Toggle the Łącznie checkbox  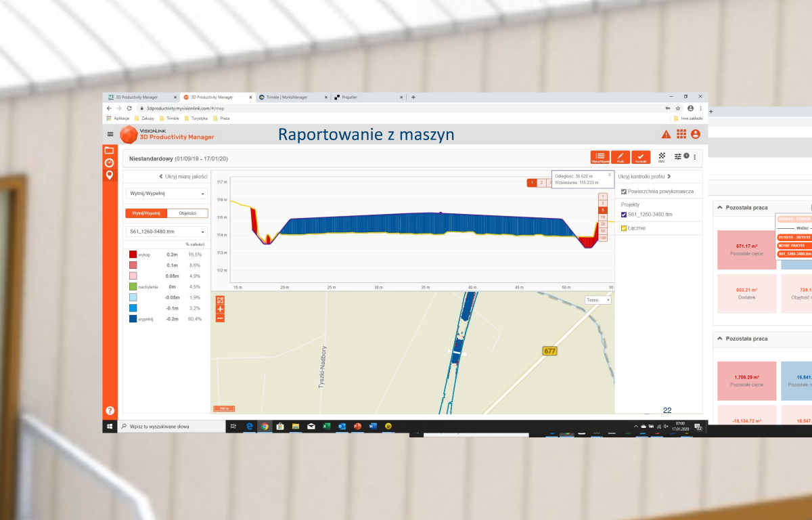coord(624,228)
